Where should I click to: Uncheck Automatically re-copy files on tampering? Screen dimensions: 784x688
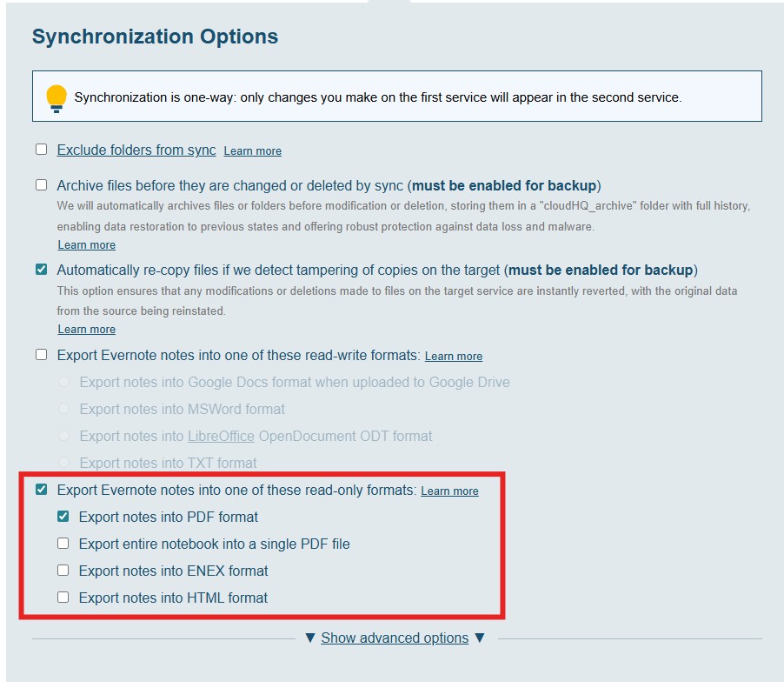pyautogui.click(x=42, y=270)
